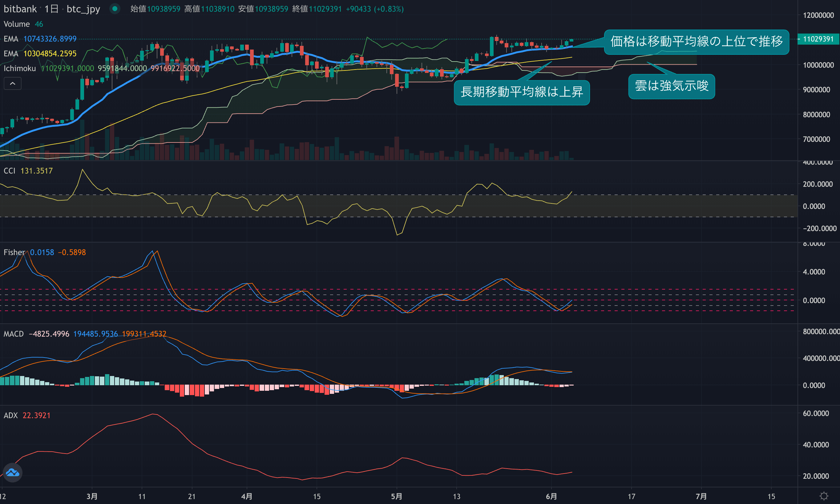Open the 1日 interval label
Image resolution: width=840 pixels, height=504 pixels.
(51, 9)
